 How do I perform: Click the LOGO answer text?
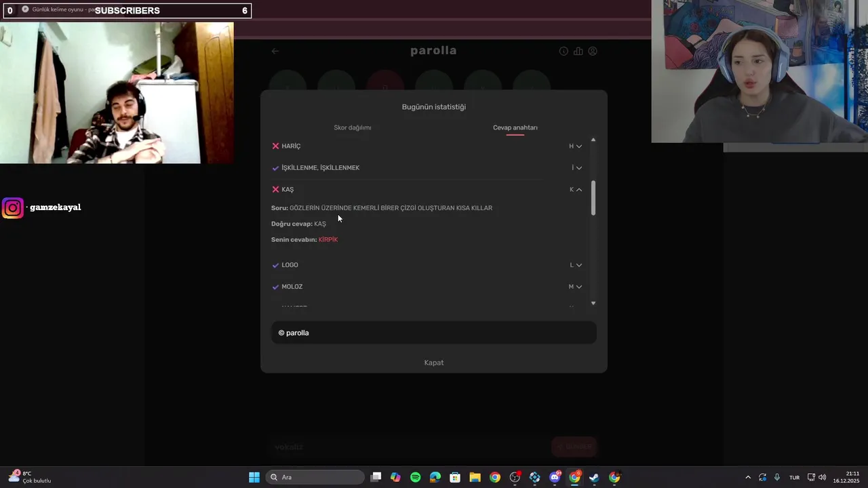click(290, 265)
